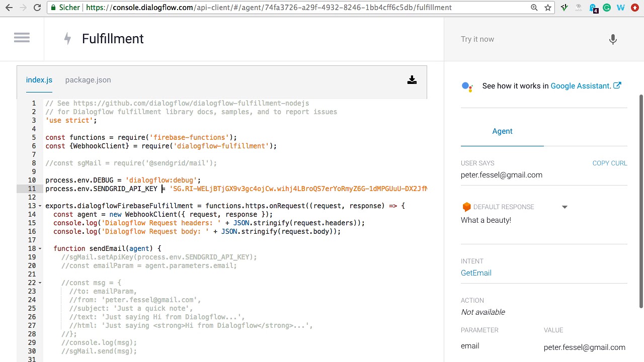The image size is (644, 362).
Task: Click the 'What a beauty!' response text
Action: point(486,220)
